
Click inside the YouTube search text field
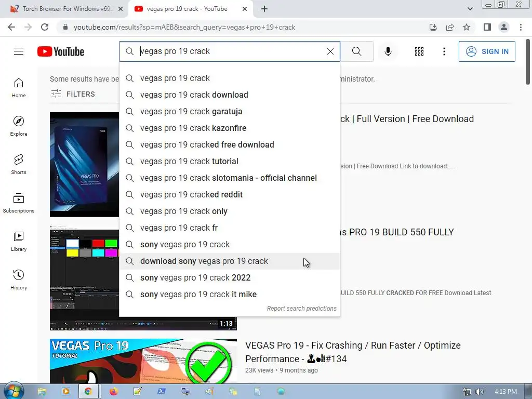click(231, 51)
